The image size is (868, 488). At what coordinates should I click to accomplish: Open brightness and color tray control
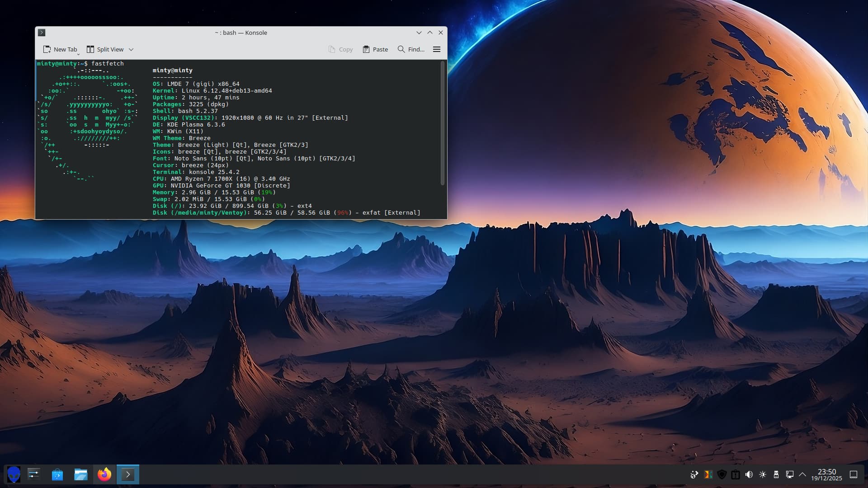763,474
